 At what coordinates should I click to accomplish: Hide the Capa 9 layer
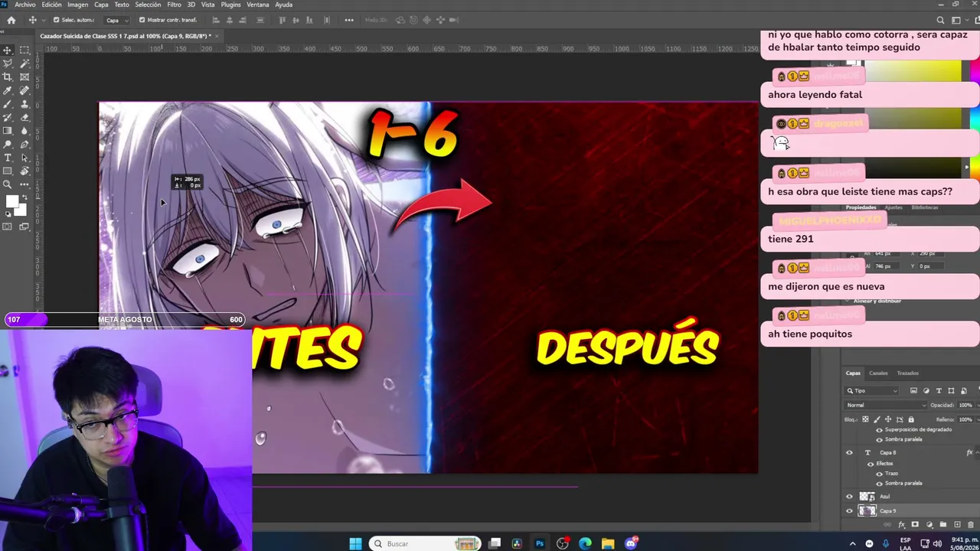click(849, 511)
